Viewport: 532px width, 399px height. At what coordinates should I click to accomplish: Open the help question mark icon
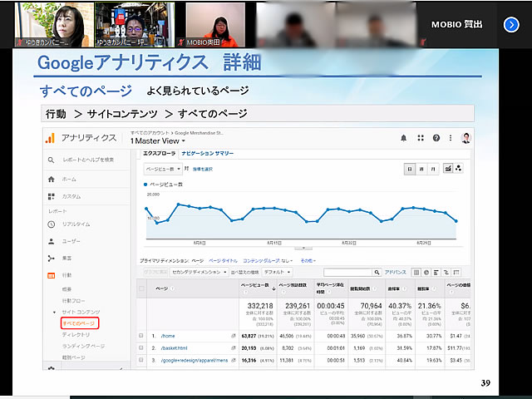tap(436, 138)
